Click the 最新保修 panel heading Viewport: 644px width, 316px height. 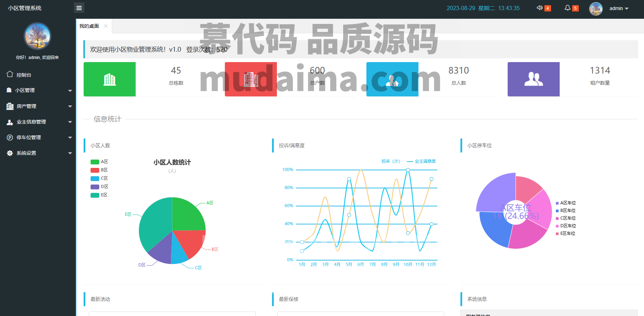point(289,299)
